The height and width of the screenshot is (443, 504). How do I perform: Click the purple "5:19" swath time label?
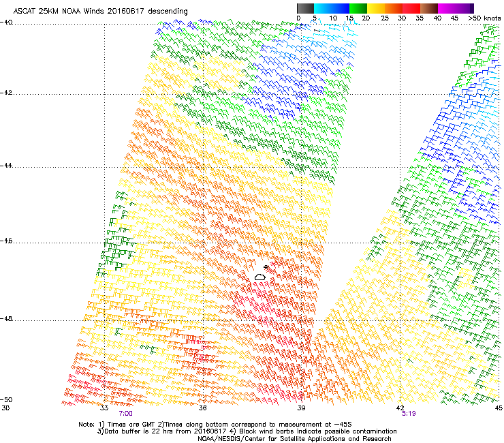coord(409,414)
